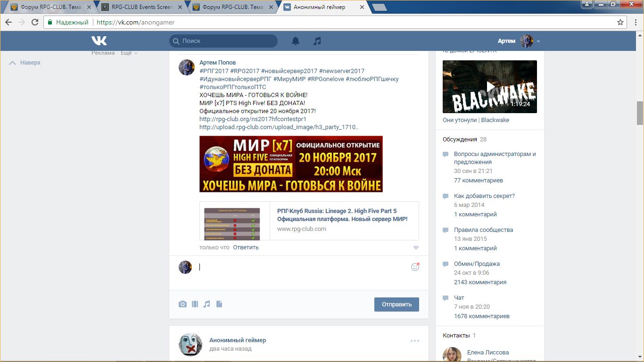Open РПГ-Клуб Russia Lineage 2 link title
The height and width of the screenshot is (362, 644).
coord(342,215)
